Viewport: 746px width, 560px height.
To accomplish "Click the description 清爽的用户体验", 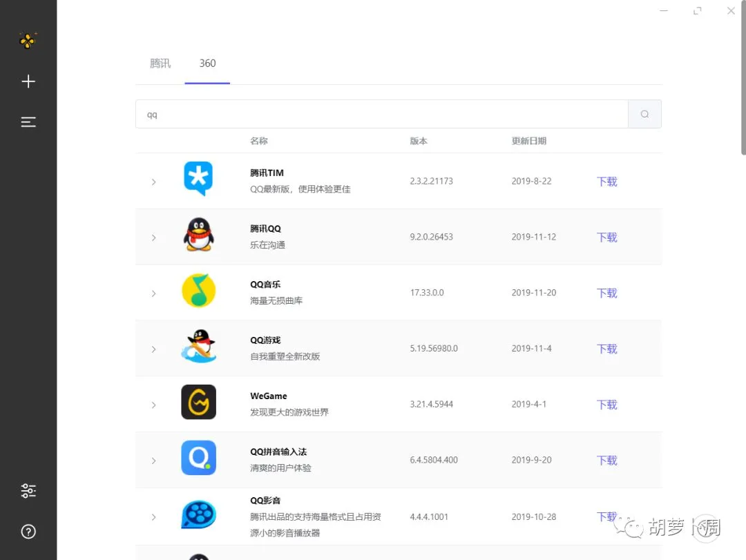I will point(280,467).
